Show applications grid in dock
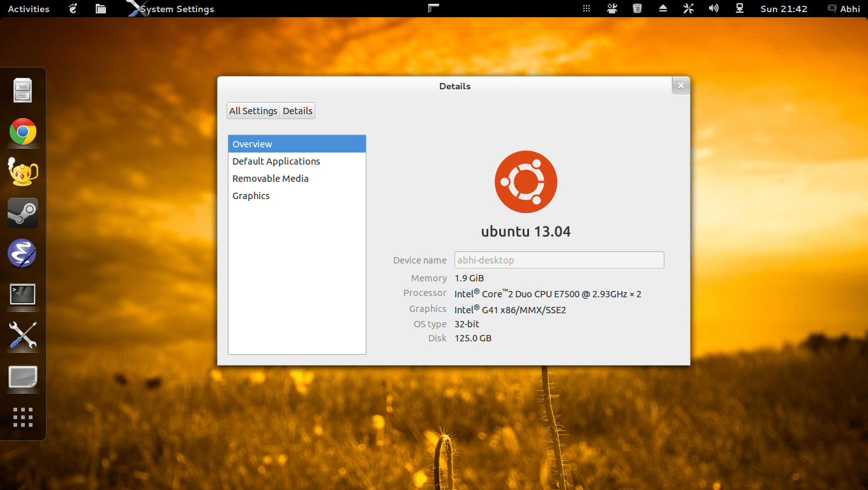The width and height of the screenshot is (868, 490). (x=23, y=417)
